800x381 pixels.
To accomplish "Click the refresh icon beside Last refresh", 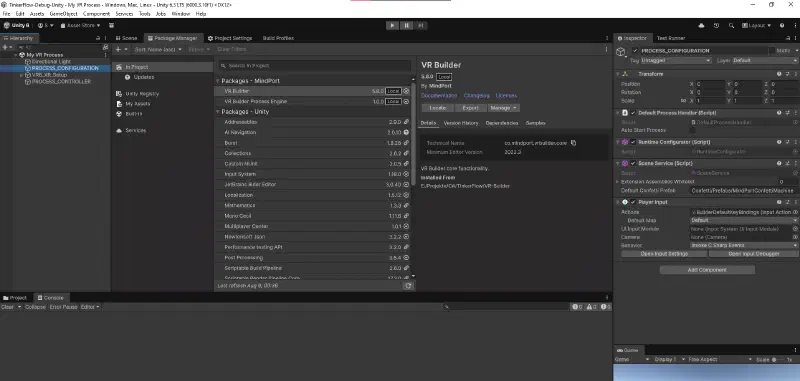I will point(408,286).
